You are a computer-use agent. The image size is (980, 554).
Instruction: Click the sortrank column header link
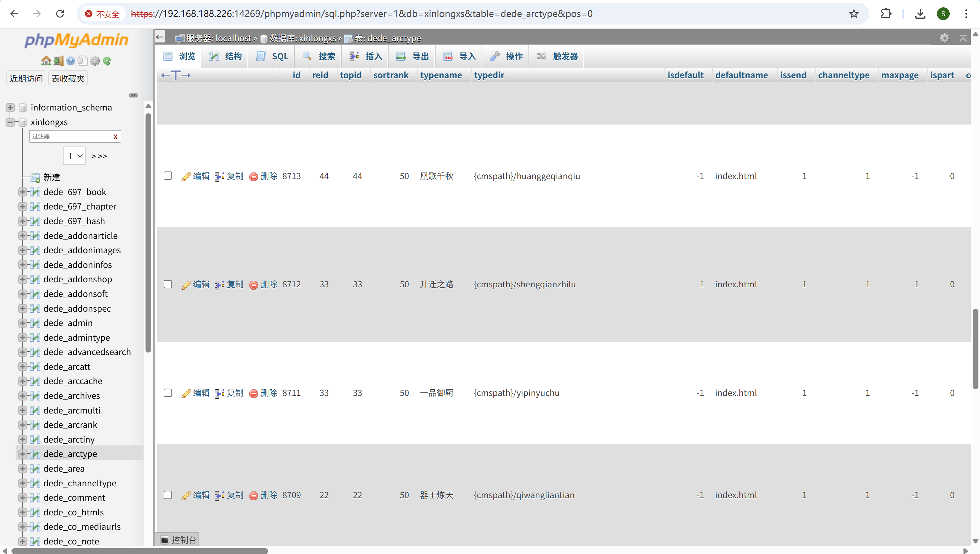(391, 75)
